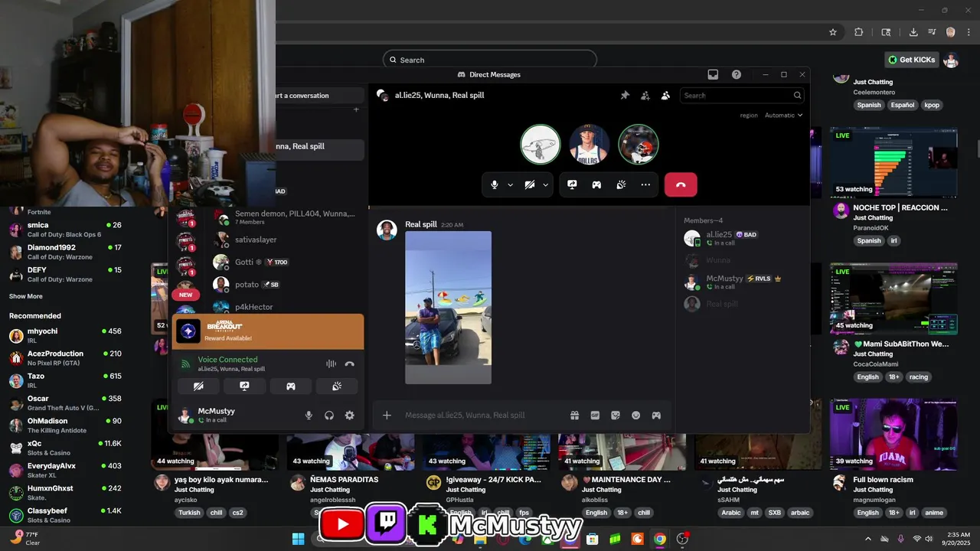Open Discord user settings gear
The width and height of the screenshot is (980, 551).
pyautogui.click(x=350, y=415)
